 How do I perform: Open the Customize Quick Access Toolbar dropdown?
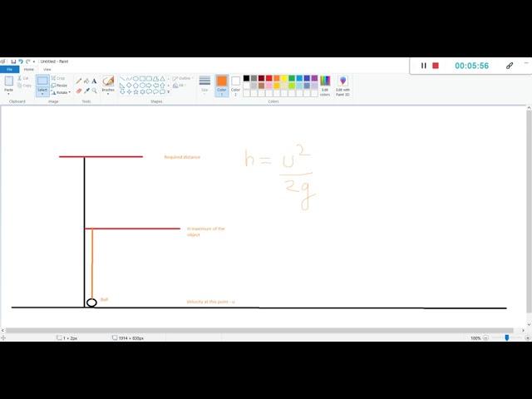[34, 62]
